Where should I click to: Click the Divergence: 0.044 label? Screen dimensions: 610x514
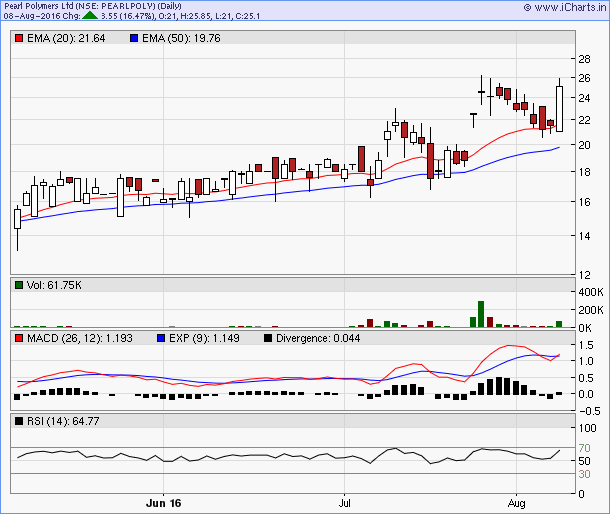pyautogui.click(x=318, y=338)
